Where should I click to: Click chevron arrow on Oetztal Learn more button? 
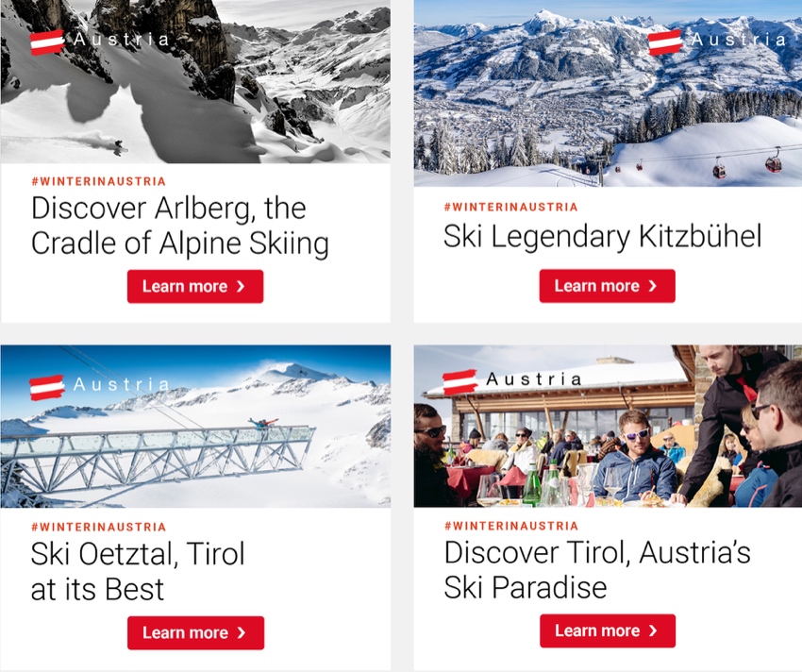(x=242, y=632)
